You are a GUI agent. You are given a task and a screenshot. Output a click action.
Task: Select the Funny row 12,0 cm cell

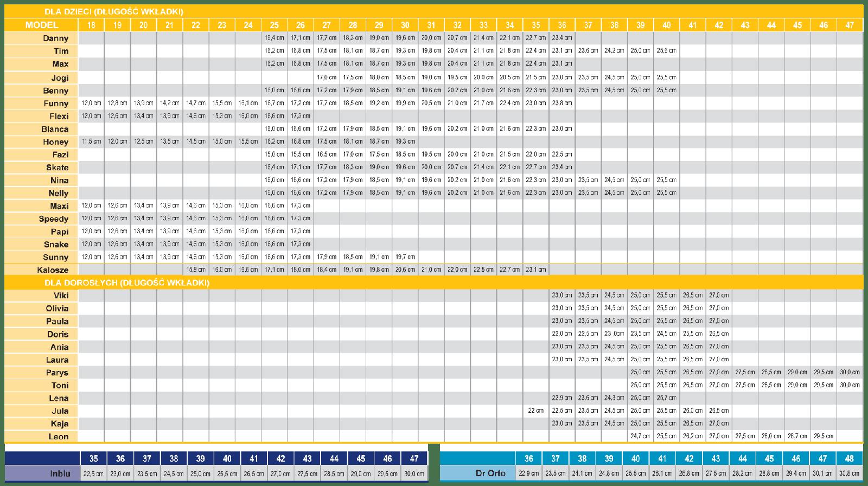pos(91,103)
